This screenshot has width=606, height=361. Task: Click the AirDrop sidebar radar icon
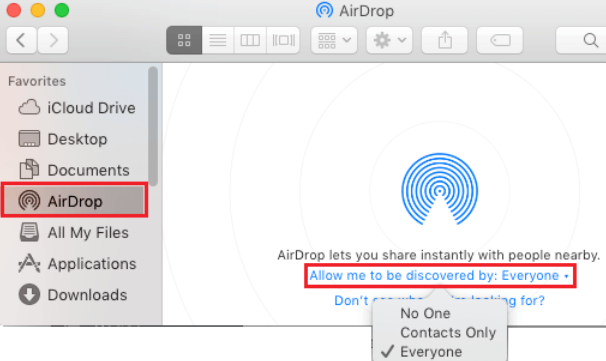click(29, 201)
